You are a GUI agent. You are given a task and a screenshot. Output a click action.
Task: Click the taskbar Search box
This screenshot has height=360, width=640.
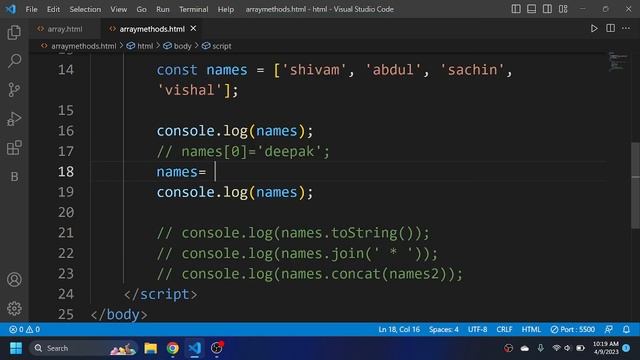pyautogui.click(x=84, y=348)
